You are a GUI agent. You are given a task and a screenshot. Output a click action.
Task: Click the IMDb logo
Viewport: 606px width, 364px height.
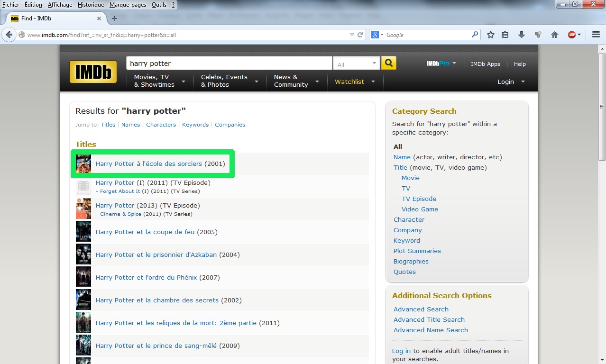pyautogui.click(x=93, y=72)
